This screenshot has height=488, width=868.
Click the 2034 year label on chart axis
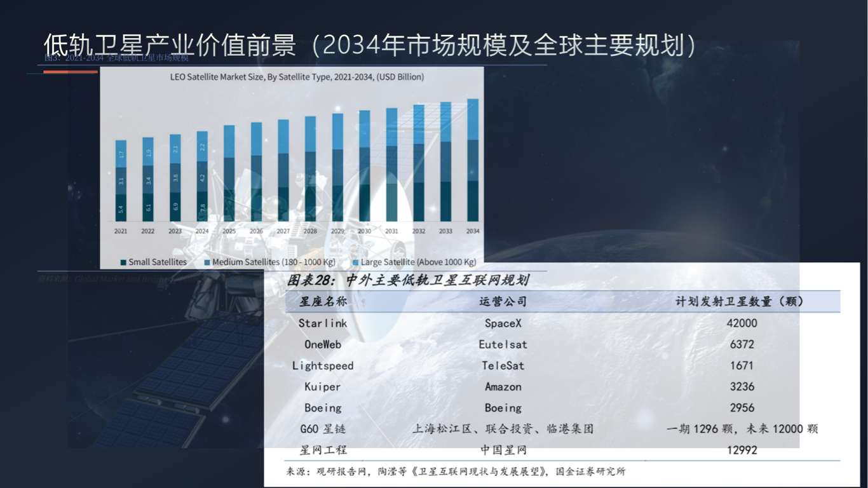(473, 231)
